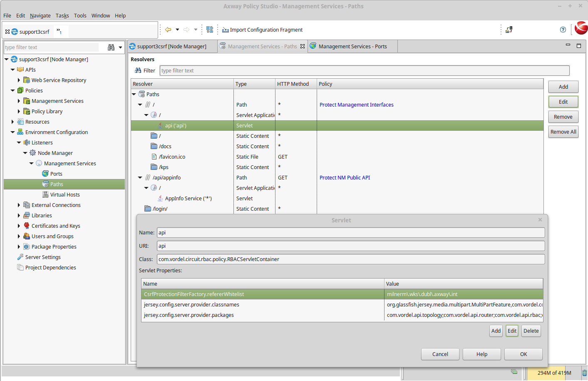The height and width of the screenshot is (381, 588).
Task: Expand the Web Service Repository node
Action: click(19, 80)
